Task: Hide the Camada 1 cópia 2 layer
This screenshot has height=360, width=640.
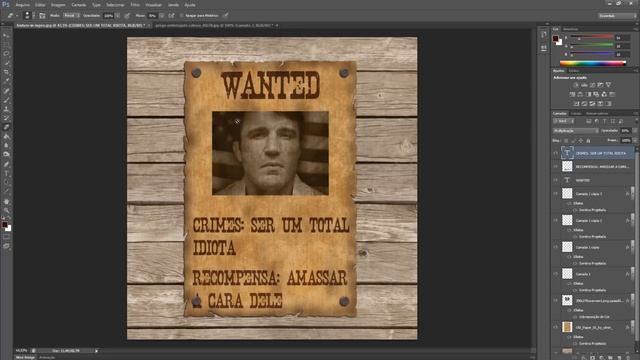Action: (556, 220)
